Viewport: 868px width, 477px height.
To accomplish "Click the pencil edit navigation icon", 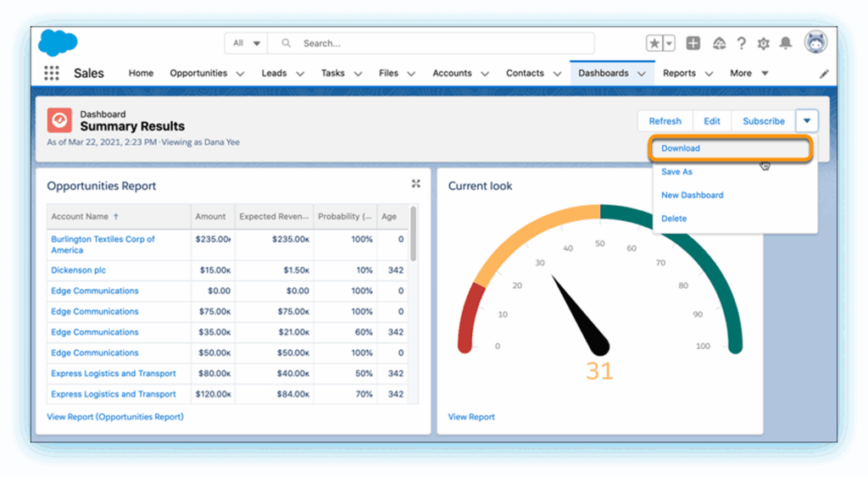I will click(824, 74).
